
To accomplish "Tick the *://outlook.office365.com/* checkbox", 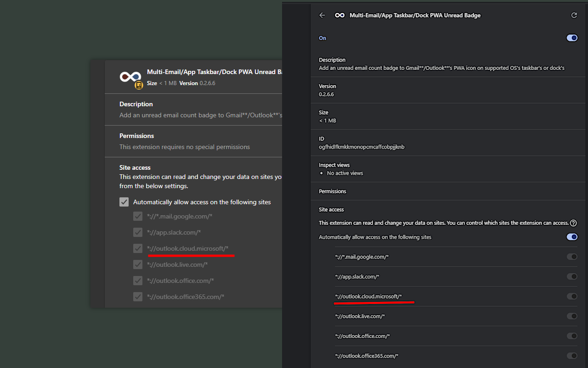I will 138,297.
